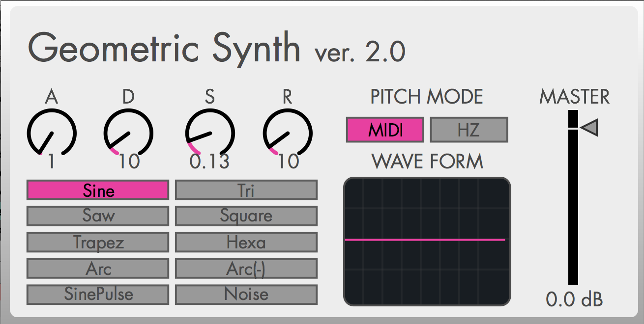Choose the Square waveform
Viewport: 644px width, 324px height.
pyautogui.click(x=246, y=216)
